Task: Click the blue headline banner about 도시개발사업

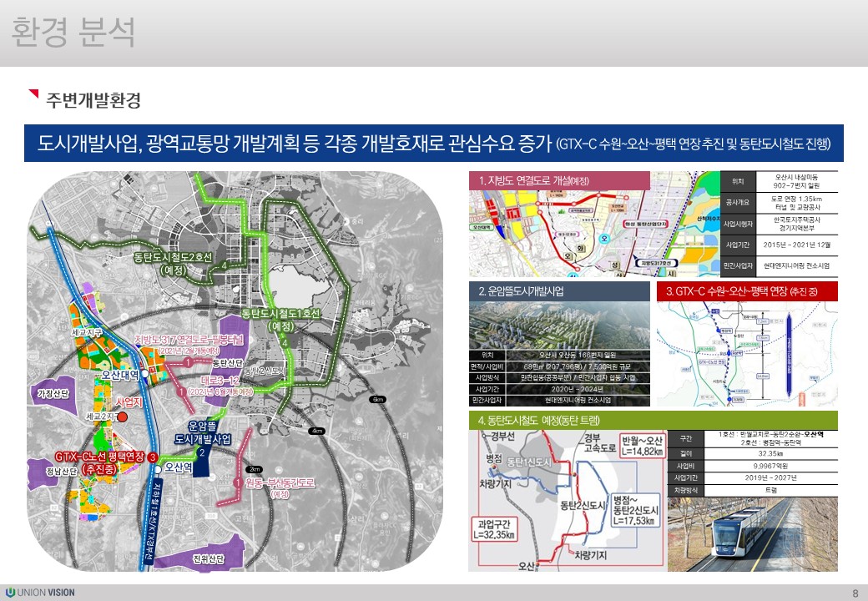Action: pyautogui.click(x=433, y=144)
